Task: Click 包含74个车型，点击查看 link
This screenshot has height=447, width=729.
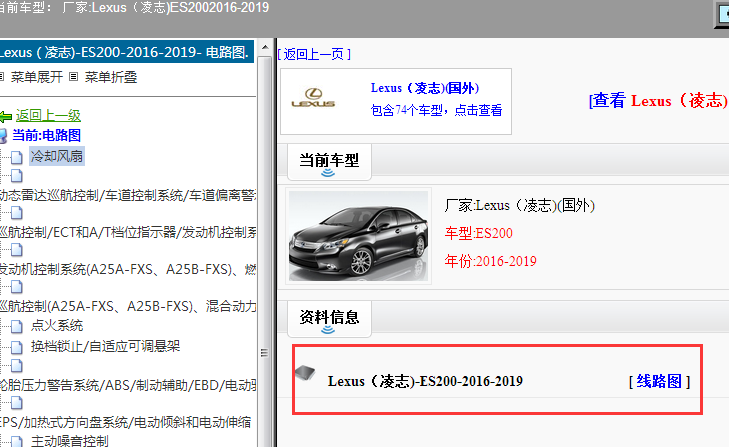Action: [x=436, y=110]
